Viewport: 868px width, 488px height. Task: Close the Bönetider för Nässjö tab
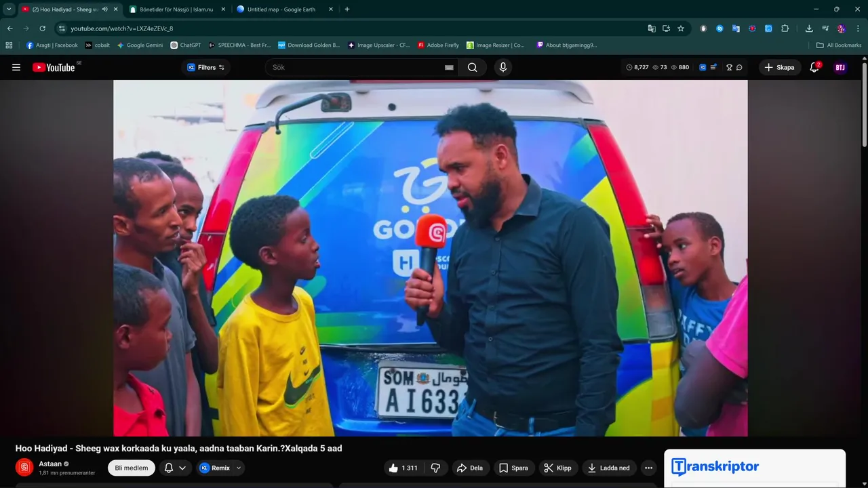(223, 9)
